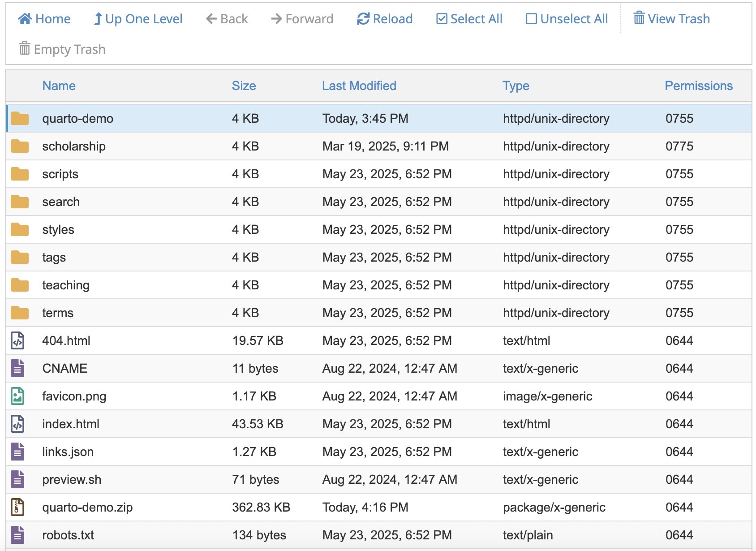The image size is (756, 551).
Task: Select the quarto-demo.zip archive icon
Action: coord(17,507)
